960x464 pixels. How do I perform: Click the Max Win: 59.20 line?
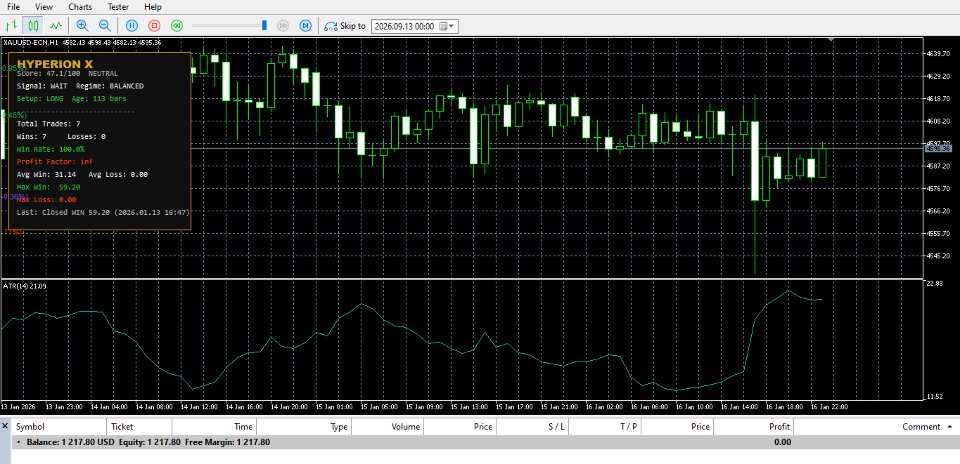(x=48, y=187)
